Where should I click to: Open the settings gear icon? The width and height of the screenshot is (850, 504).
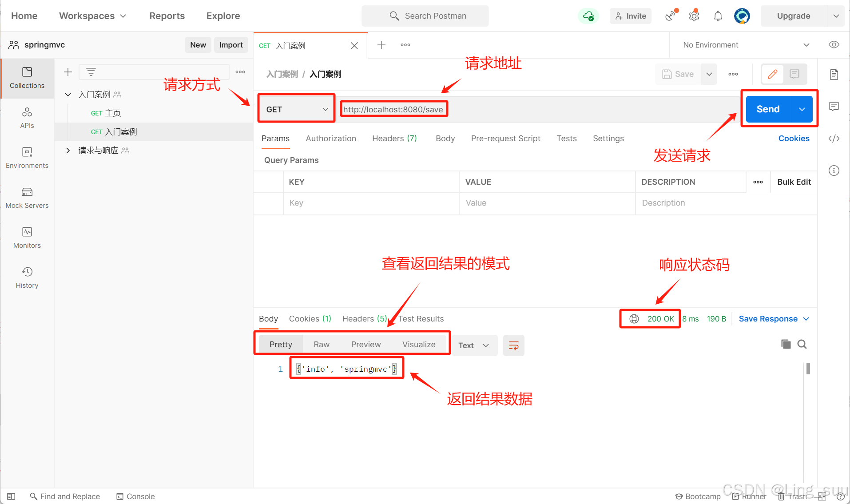pyautogui.click(x=694, y=16)
